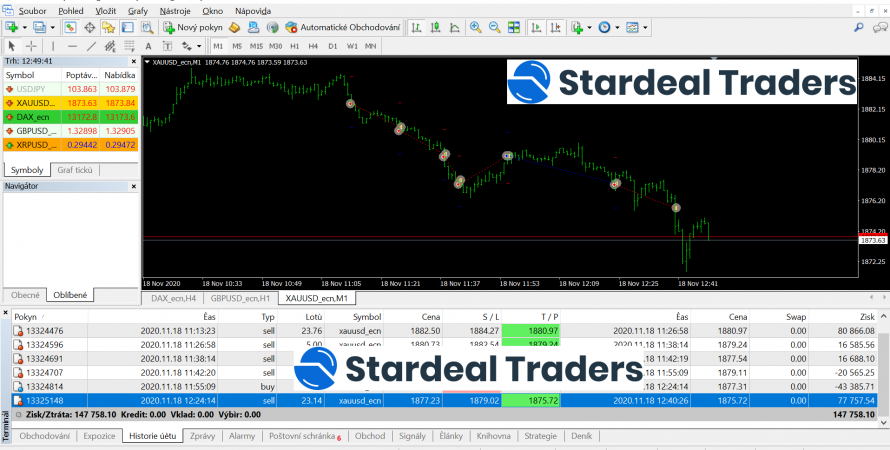Switch chart to bar chart mode

pyautogui.click(x=417, y=27)
